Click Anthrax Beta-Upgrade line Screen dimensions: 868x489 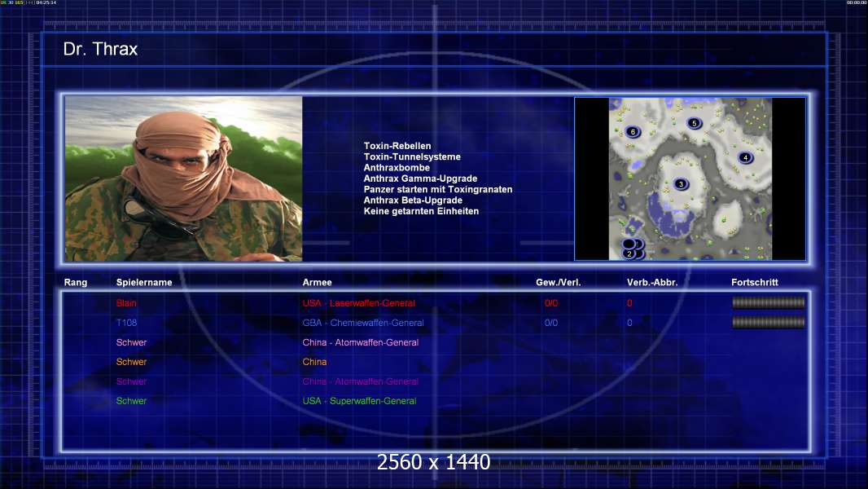[412, 200]
